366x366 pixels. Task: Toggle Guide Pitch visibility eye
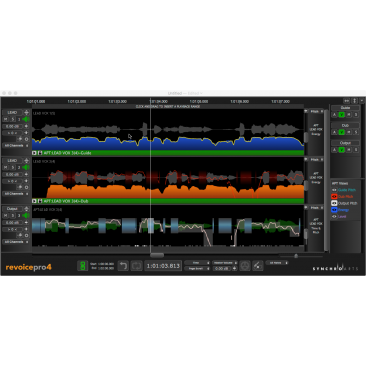tap(334, 190)
